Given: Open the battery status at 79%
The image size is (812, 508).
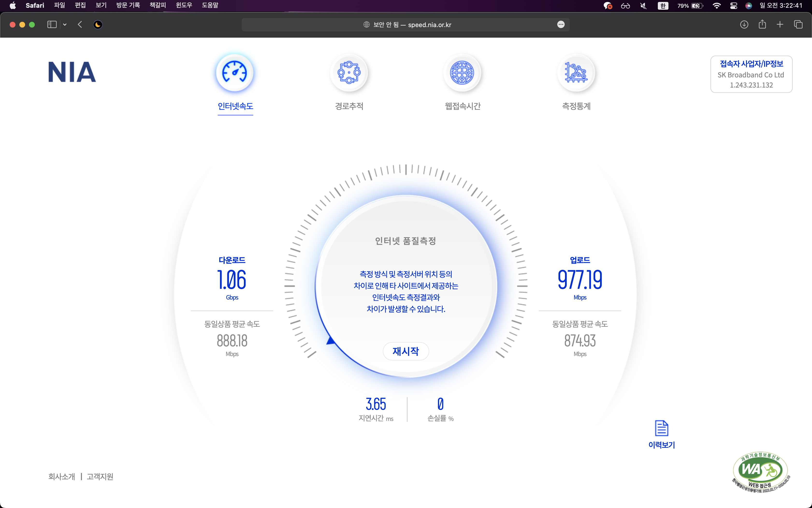Looking at the screenshot, I should point(690,5).
